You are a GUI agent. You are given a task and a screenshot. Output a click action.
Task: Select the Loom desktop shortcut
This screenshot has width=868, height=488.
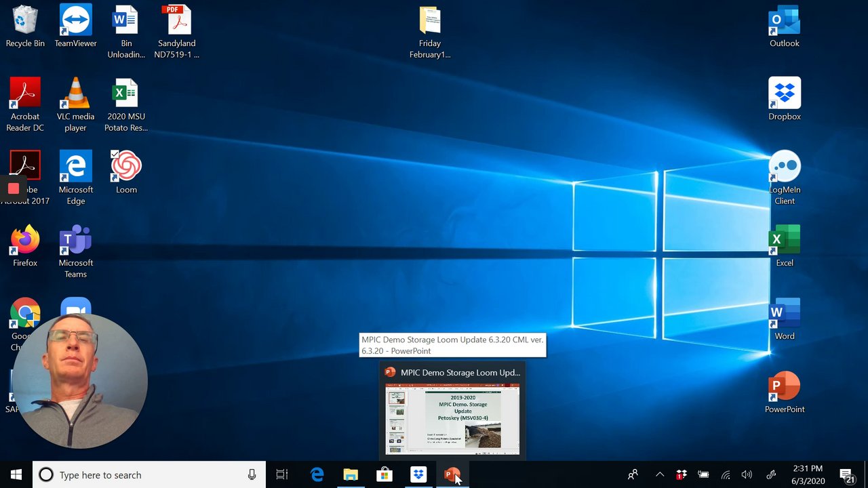click(x=126, y=172)
